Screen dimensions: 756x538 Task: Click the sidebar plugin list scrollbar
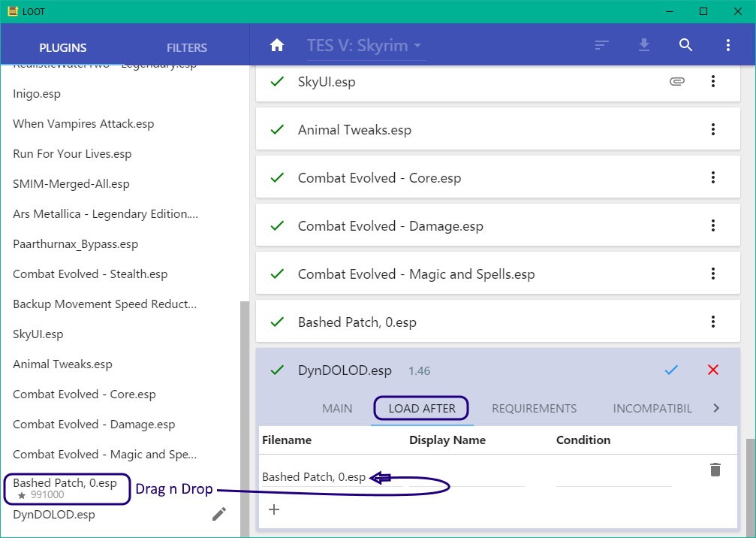coord(245,419)
